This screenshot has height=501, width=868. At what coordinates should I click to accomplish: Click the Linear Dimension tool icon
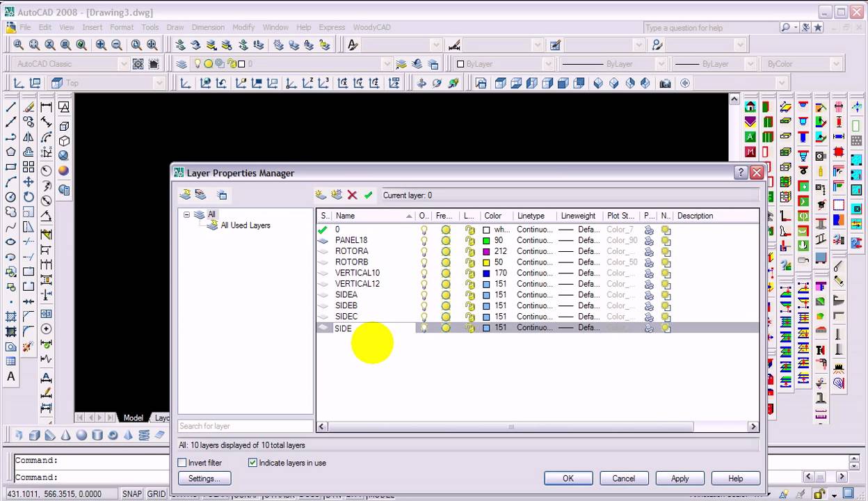(46, 107)
